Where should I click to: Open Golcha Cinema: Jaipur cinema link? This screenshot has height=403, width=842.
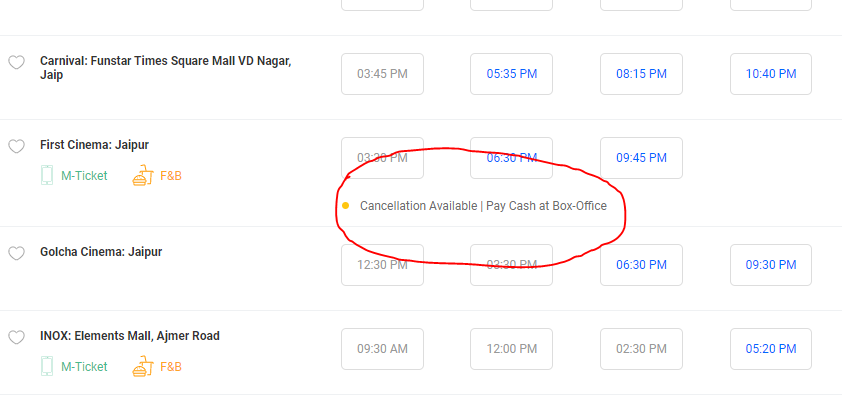point(101,252)
